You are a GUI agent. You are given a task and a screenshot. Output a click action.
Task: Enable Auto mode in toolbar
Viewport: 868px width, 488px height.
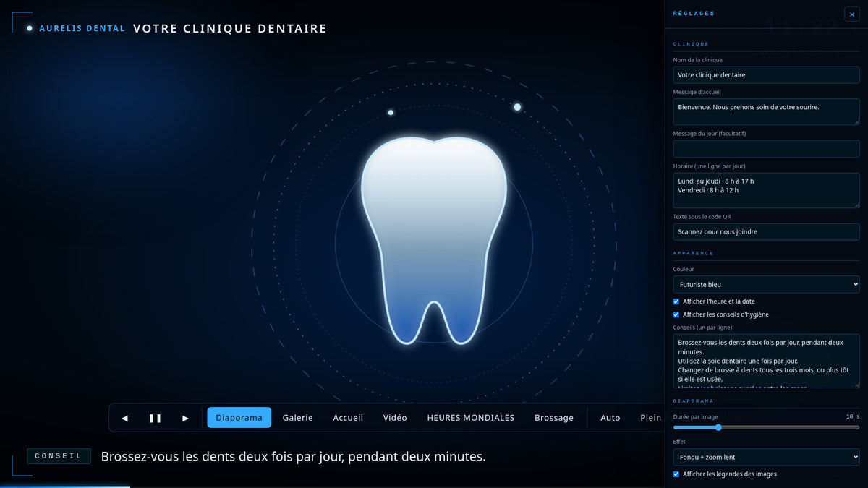click(610, 418)
